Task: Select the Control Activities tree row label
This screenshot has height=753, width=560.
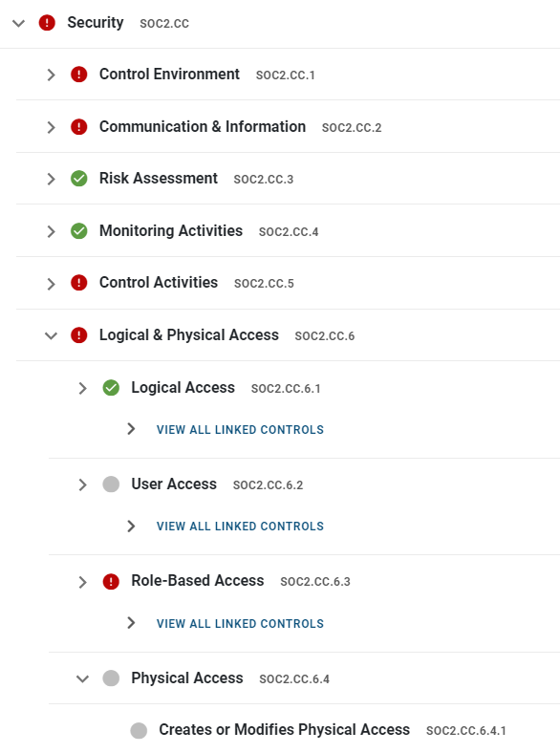Action: tap(159, 283)
